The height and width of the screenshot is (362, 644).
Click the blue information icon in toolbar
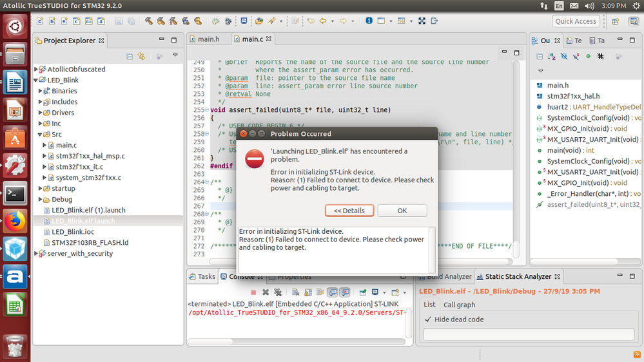point(369,21)
